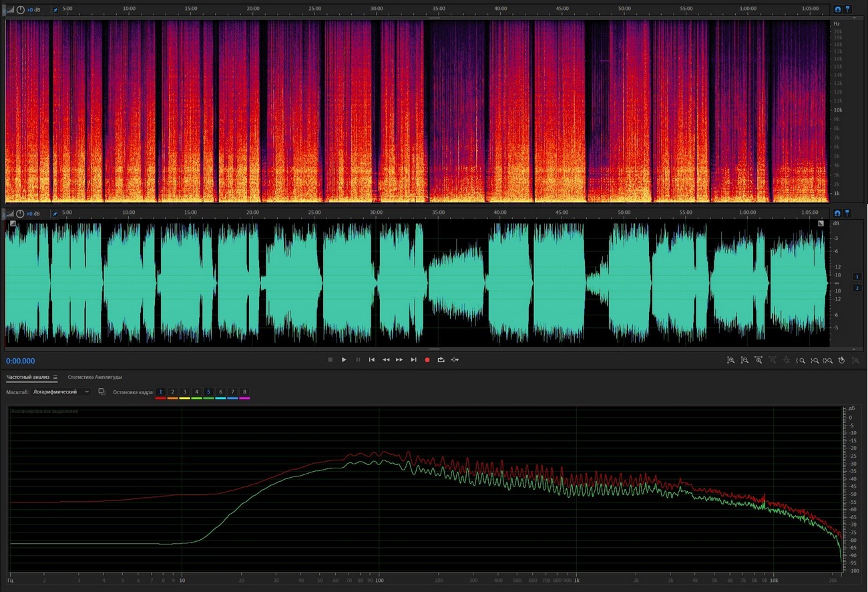
Task: Select the Частотный анализ tab
Action: [x=28, y=378]
